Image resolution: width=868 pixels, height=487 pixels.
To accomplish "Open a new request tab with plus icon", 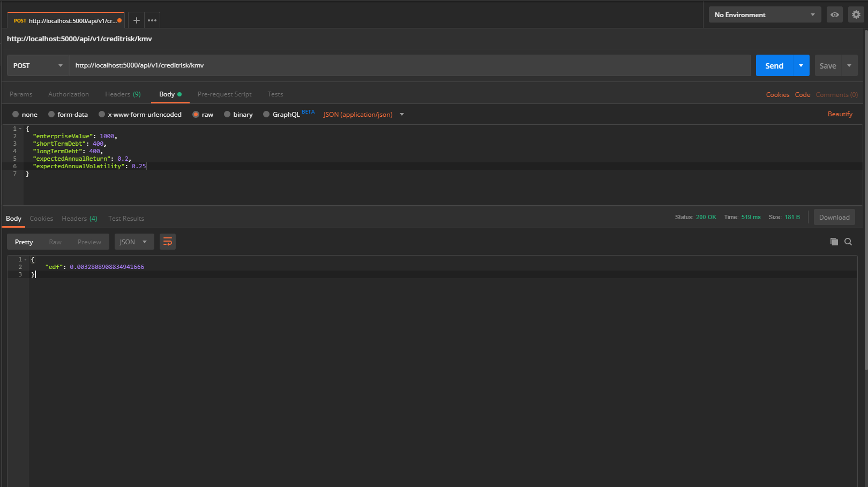I will coord(137,20).
